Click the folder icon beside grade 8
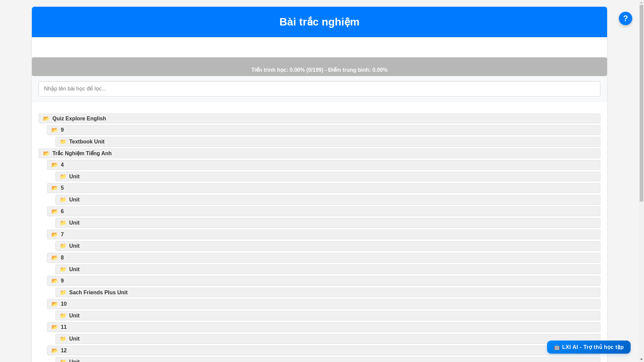The image size is (644, 362). coord(55,258)
